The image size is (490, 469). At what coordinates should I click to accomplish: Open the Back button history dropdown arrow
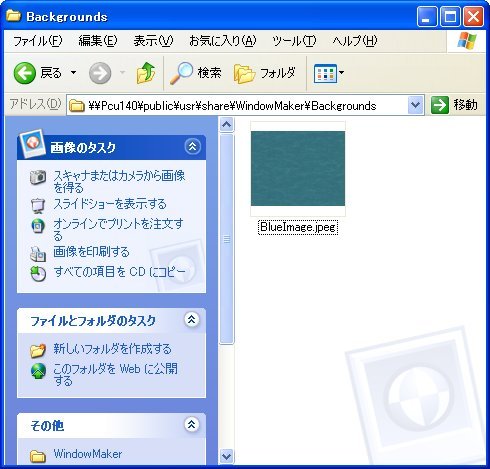[73, 72]
